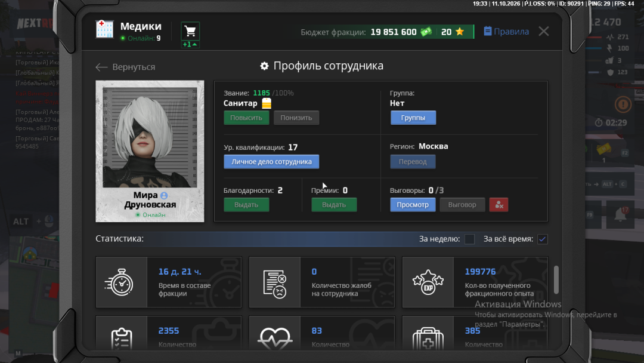Click the +1 indicator below the cart
This screenshot has width=644, height=363.
(x=190, y=44)
